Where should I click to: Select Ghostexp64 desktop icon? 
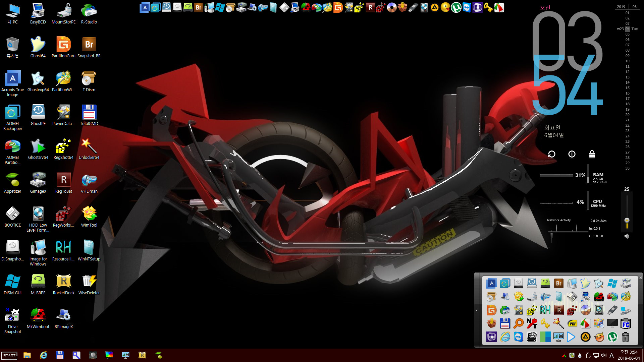click(x=38, y=81)
